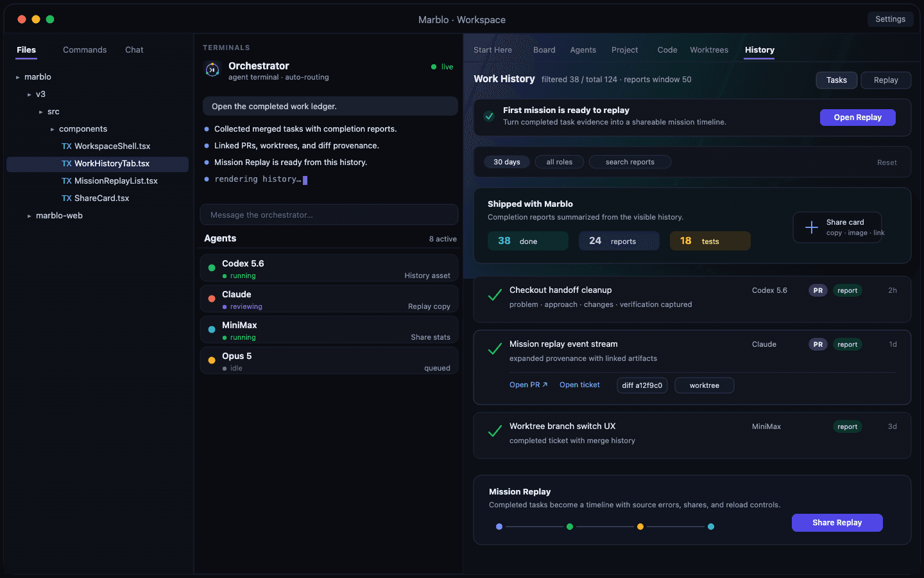Screen dimensions: 924x578
Task: Expand the src folder
Action: click(x=40, y=112)
